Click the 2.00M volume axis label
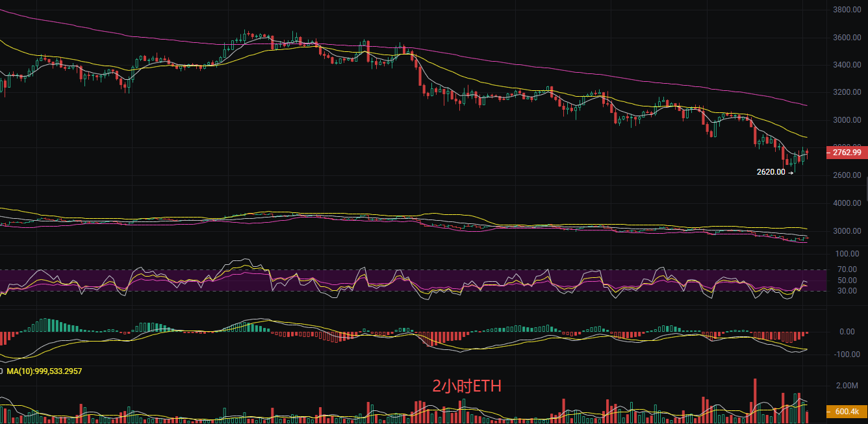 click(x=847, y=386)
